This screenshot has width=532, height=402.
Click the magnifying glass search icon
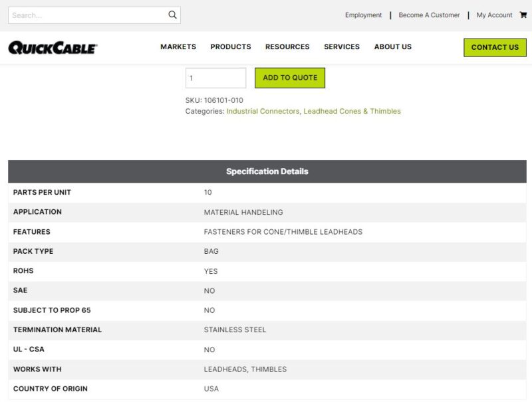172,15
